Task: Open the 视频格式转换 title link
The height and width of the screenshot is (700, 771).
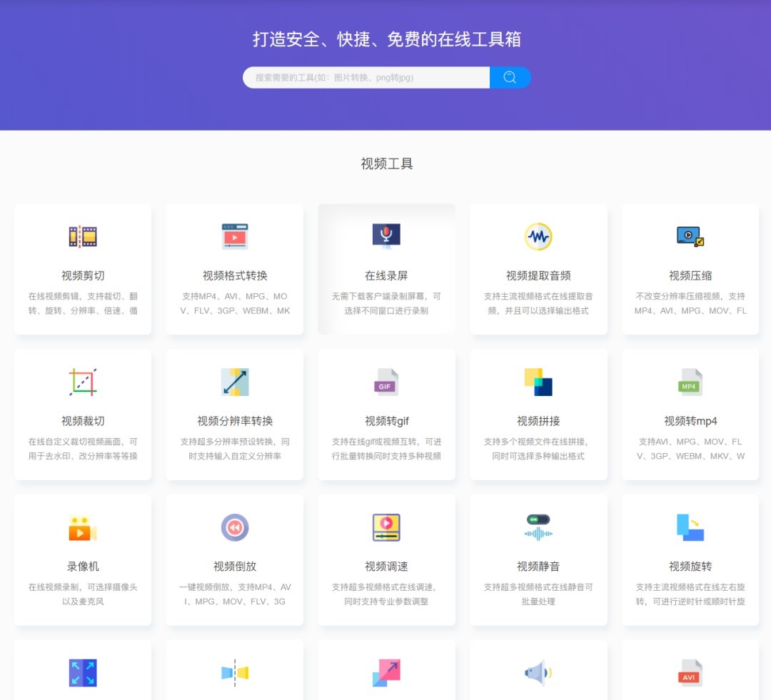Action: point(235,275)
